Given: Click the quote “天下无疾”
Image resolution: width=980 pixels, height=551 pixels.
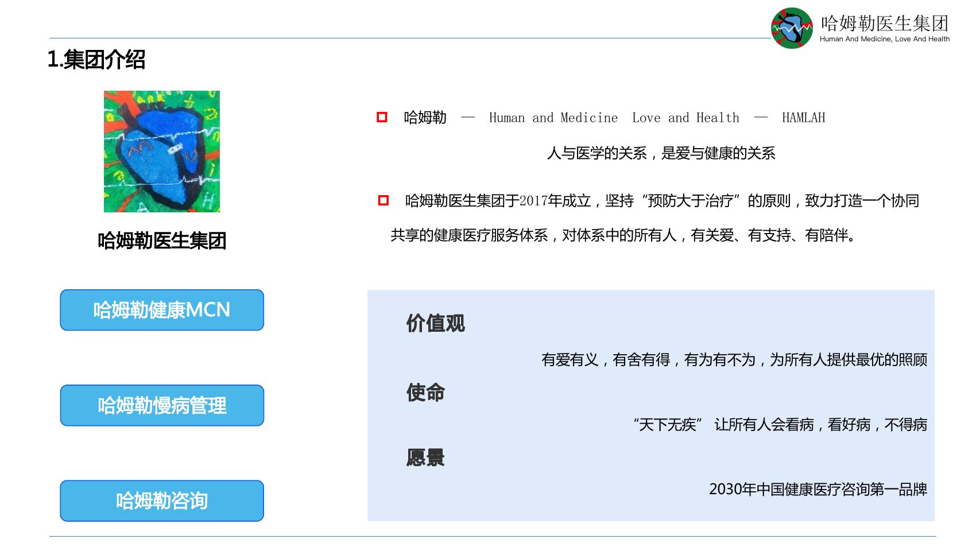Looking at the screenshot, I should coord(668,425).
